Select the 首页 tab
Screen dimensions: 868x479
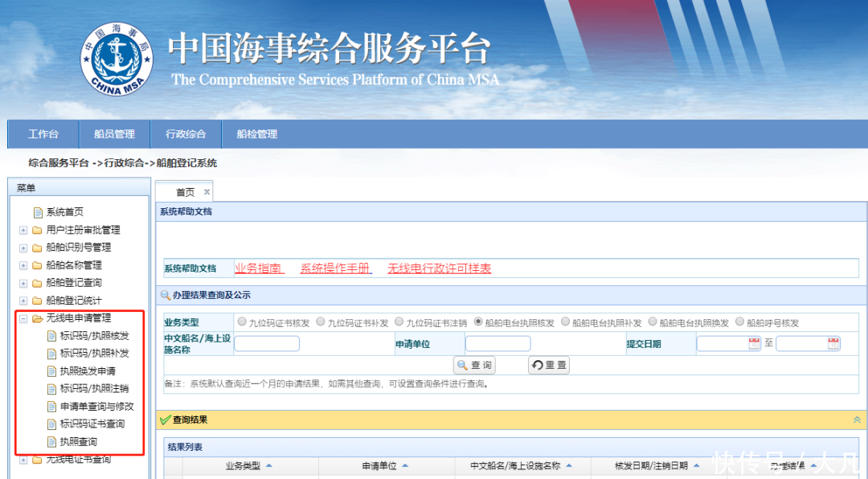pyautogui.click(x=183, y=191)
